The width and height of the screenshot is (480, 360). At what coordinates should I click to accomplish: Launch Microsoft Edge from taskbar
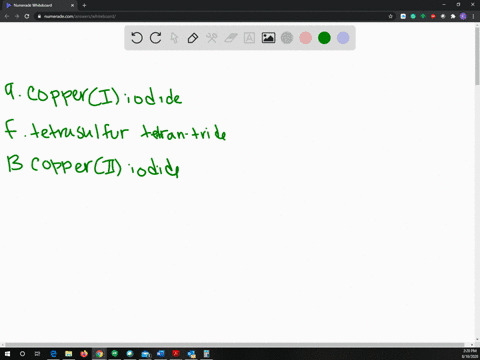point(53,354)
